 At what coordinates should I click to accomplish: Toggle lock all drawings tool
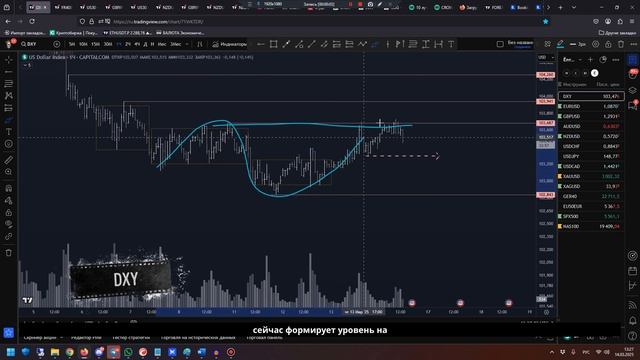coord(9,212)
